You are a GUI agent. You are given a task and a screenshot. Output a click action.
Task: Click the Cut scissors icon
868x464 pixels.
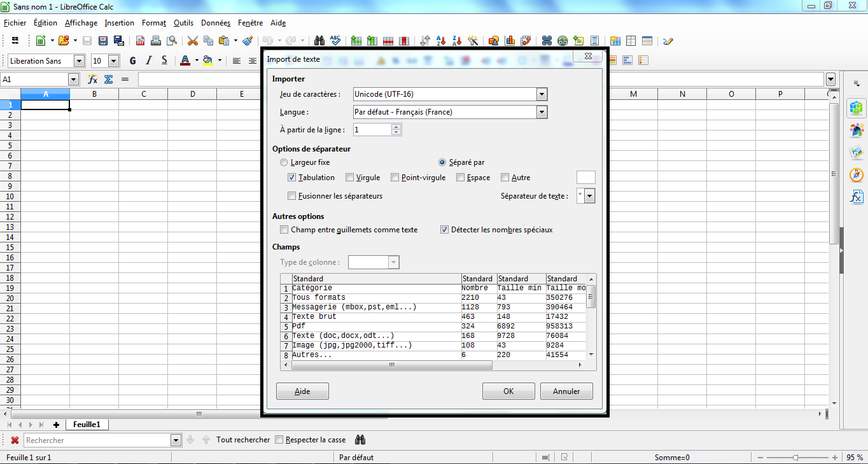192,41
